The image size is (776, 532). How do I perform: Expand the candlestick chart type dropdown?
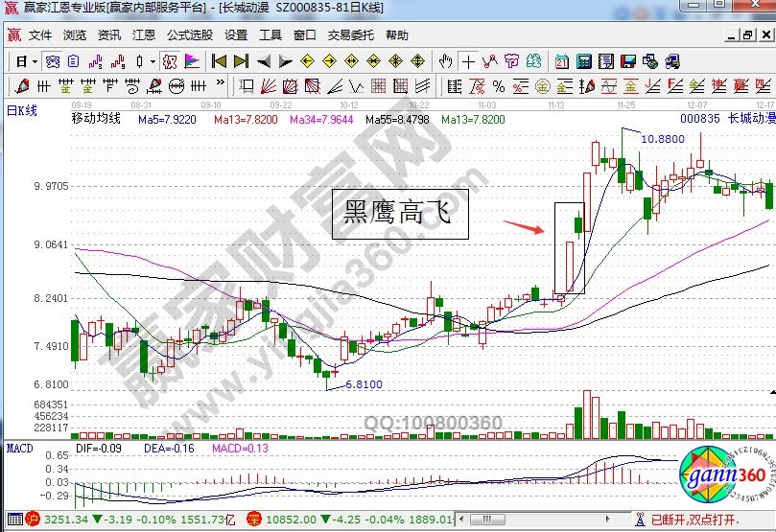[x=152, y=61]
